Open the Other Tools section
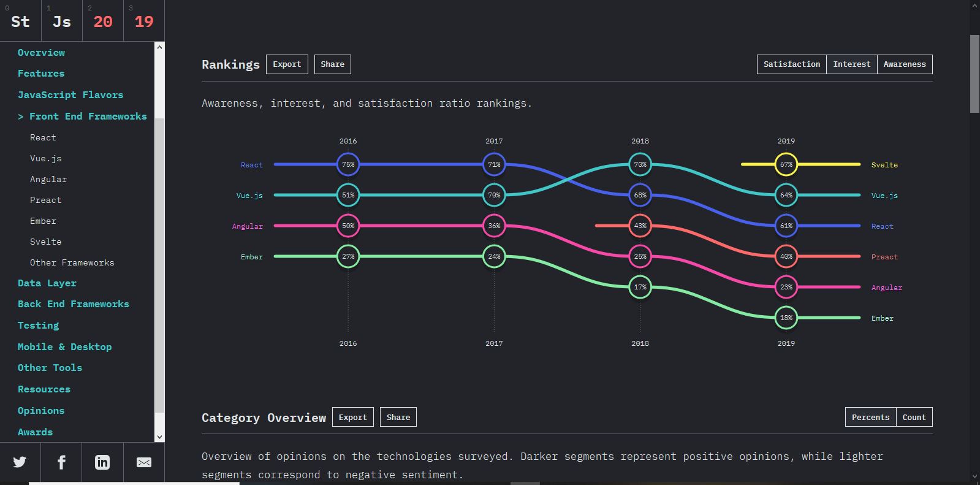980x485 pixels. point(50,368)
